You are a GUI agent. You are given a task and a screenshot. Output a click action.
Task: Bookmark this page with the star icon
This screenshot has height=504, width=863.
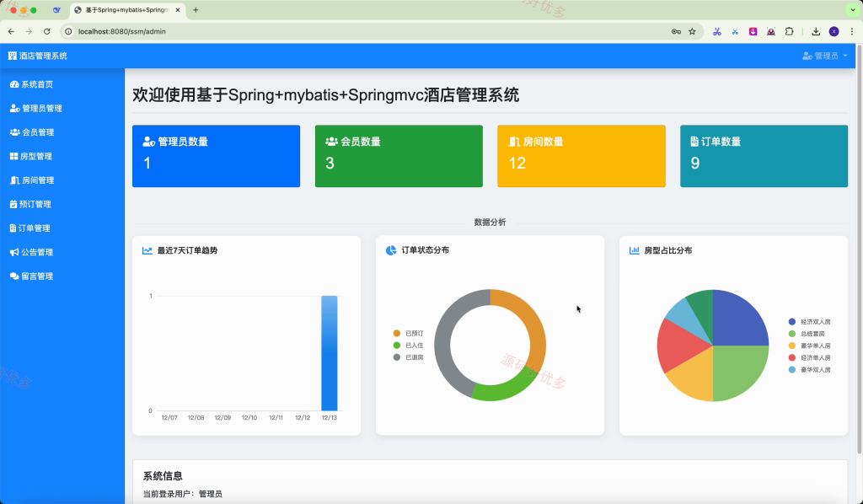click(x=693, y=31)
